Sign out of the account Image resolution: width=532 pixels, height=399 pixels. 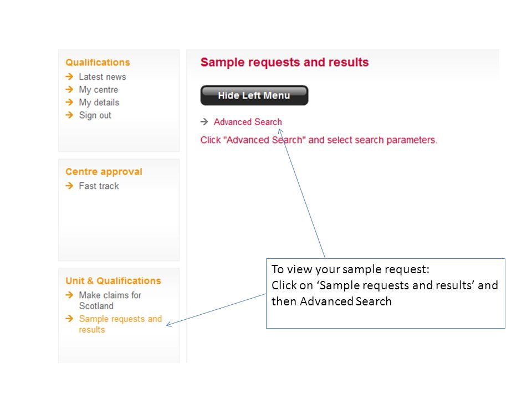coord(95,116)
